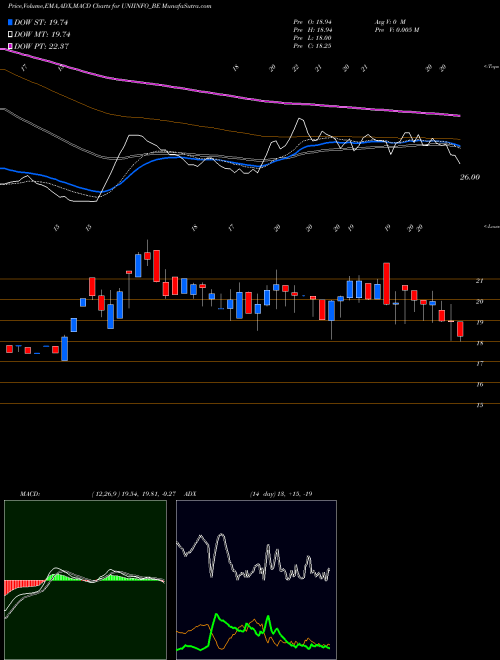Image resolution: width=500 pixels, height=660 pixels.
Task: Click the MACD values '(12,26,9) 19.54, 19.81, -0.27'
Action: point(136,494)
